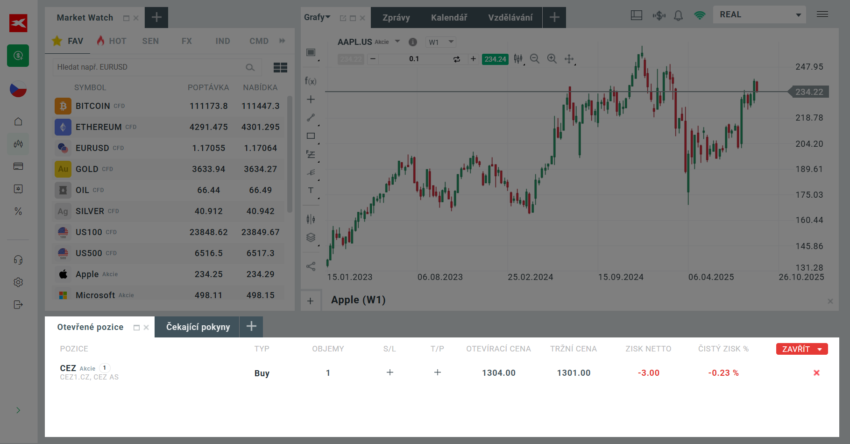Image resolution: width=850 pixels, height=444 pixels.
Task: Click the share icon on chart toolbar
Action: 311,266
